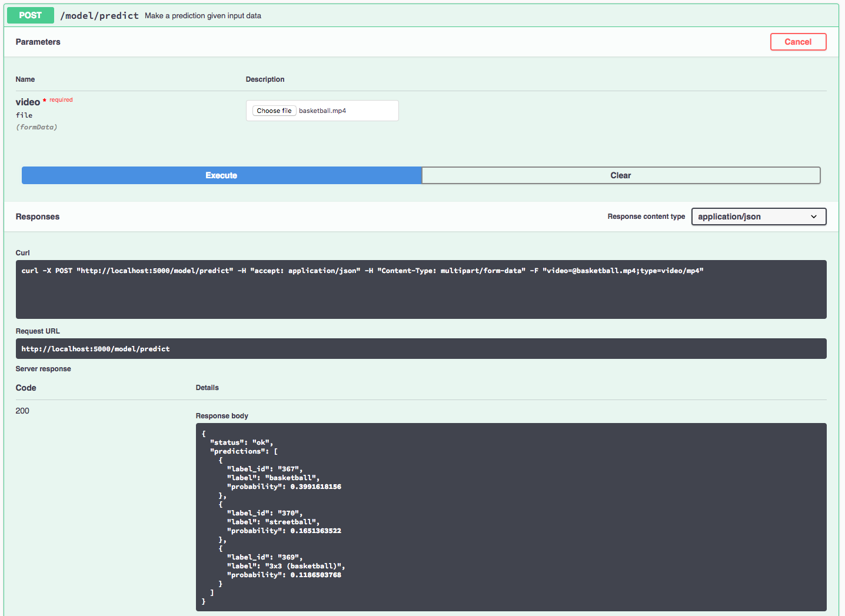The width and height of the screenshot is (845, 616).
Task: Click the "status": "ok" line
Action: tap(241, 442)
